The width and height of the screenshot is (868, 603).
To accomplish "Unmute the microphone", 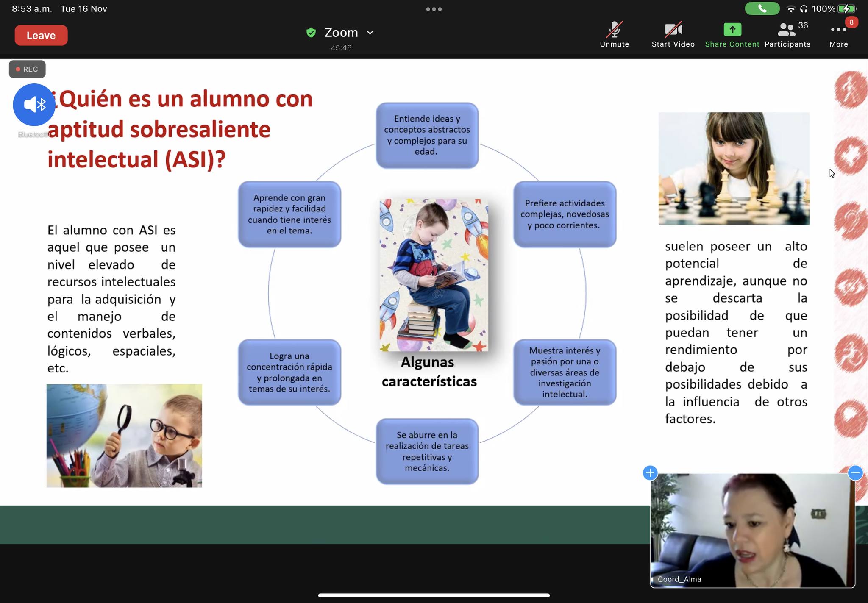I will point(615,35).
